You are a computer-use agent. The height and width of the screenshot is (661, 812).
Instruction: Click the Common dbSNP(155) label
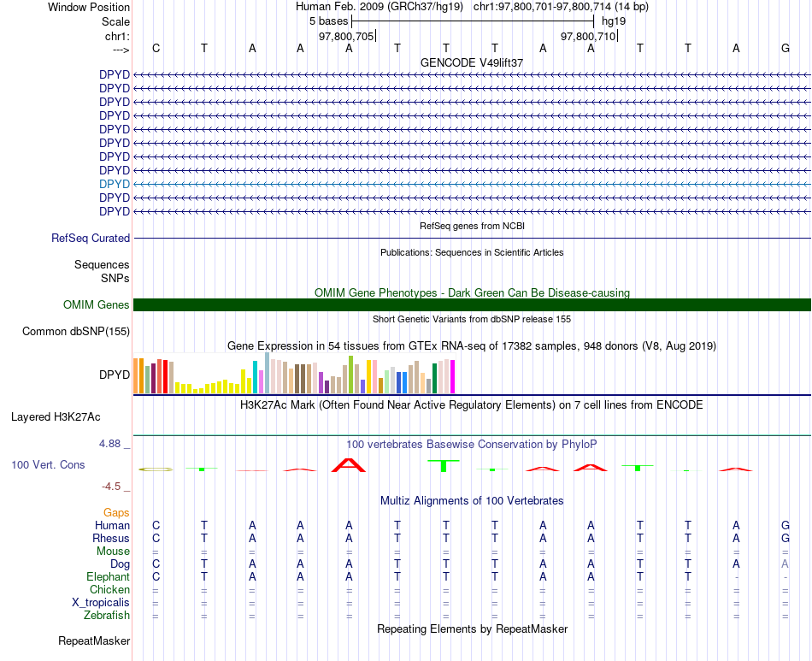tap(76, 332)
